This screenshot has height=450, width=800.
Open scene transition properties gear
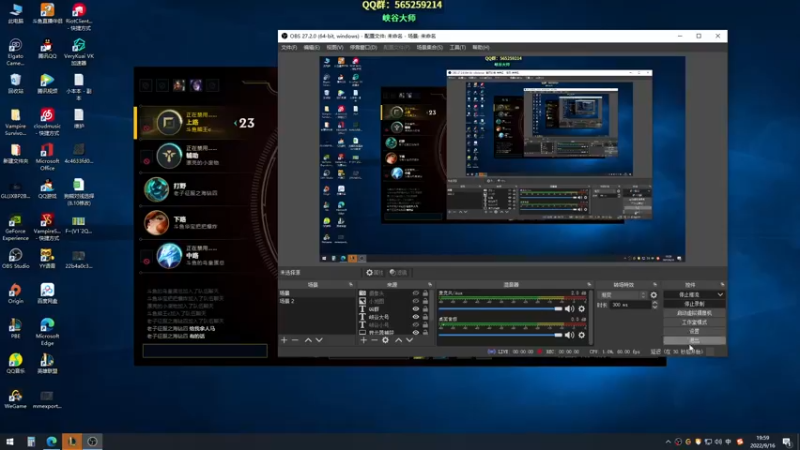click(x=654, y=295)
